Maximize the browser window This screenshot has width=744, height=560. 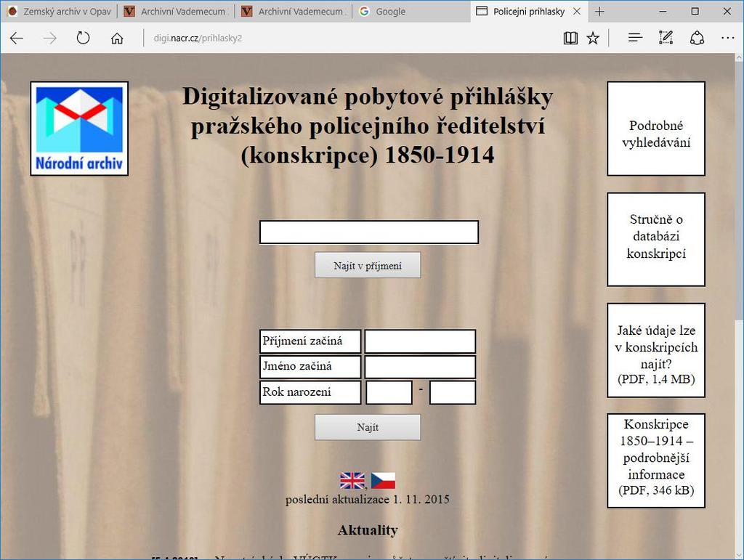tap(695, 12)
